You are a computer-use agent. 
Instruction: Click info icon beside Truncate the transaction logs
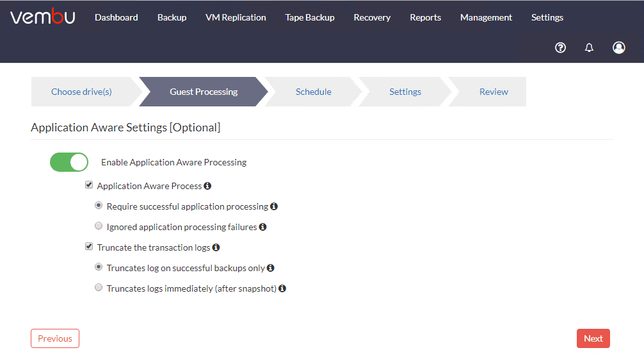pyautogui.click(x=216, y=247)
